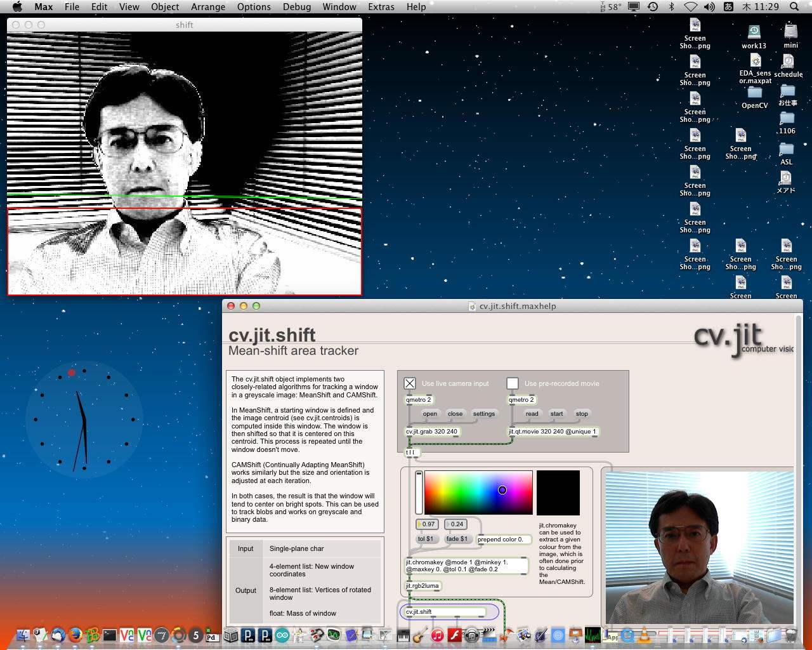The width and height of the screenshot is (812, 650).
Task: Click the tol $1 message box
Action: (426, 539)
